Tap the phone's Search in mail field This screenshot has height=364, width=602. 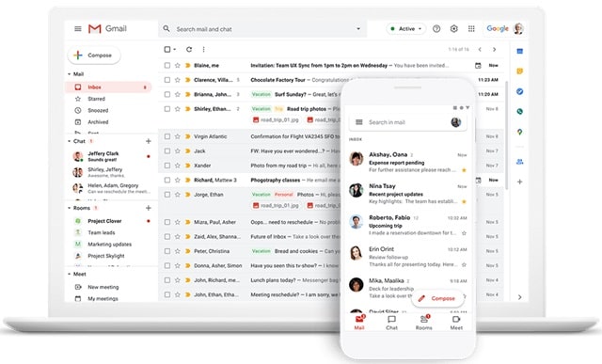click(407, 122)
